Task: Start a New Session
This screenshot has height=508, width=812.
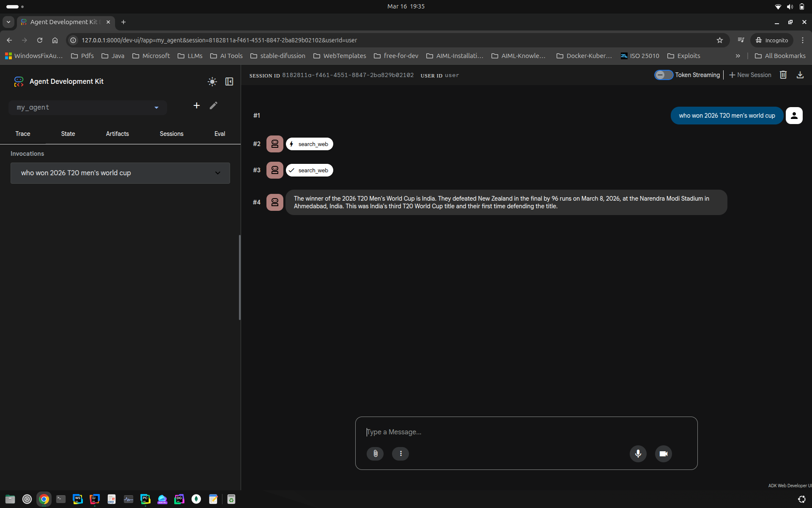Action: [749, 75]
